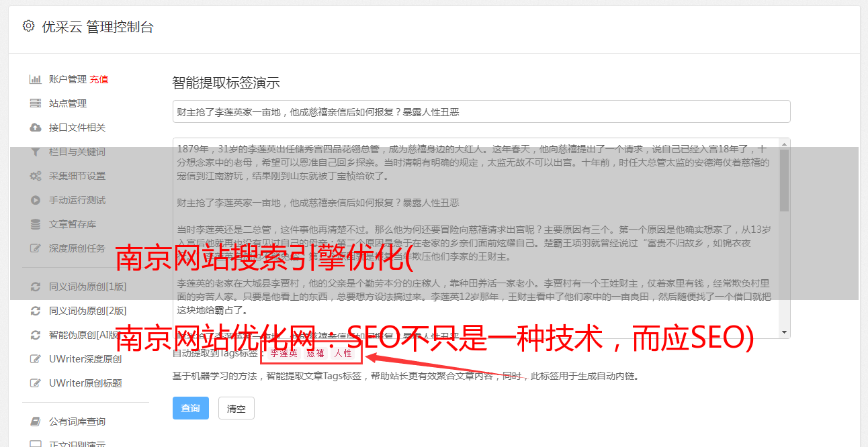Click the gear icon beside 优采云 管理控制台
The width and height of the screenshot is (868, 447).
(x=28, y=26)
